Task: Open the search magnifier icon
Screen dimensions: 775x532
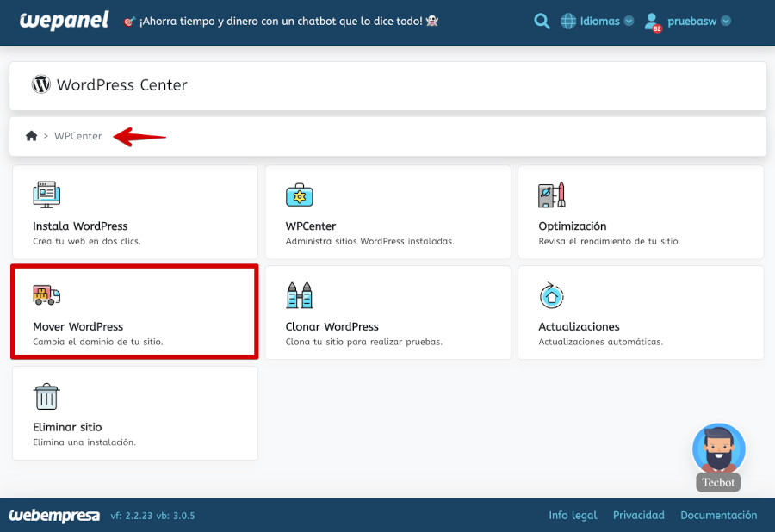Action: pyautogui.click(x=542, y=22)
